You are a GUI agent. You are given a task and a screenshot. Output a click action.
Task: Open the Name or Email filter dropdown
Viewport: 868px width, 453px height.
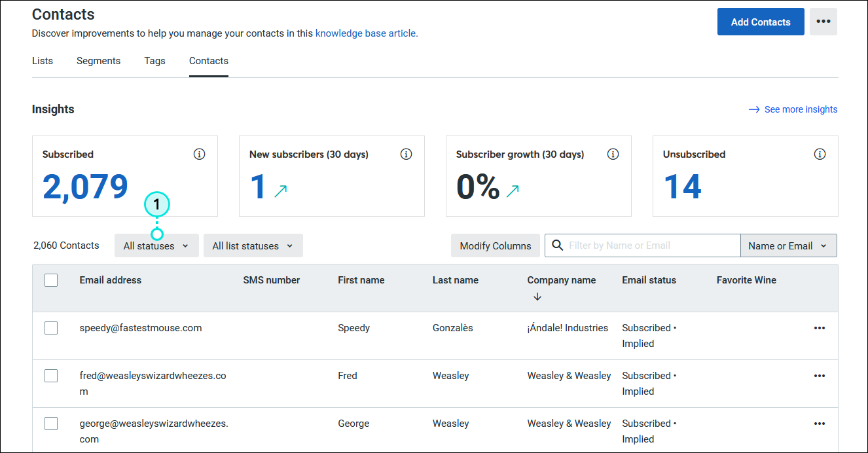[x=789, y=246]
